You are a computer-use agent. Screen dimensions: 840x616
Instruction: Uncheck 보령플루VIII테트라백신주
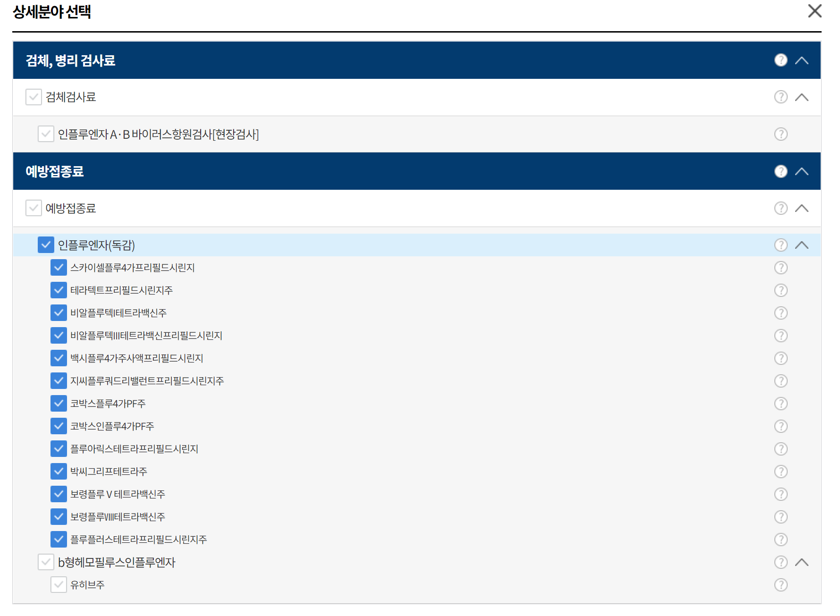click(x=59, y=516)
